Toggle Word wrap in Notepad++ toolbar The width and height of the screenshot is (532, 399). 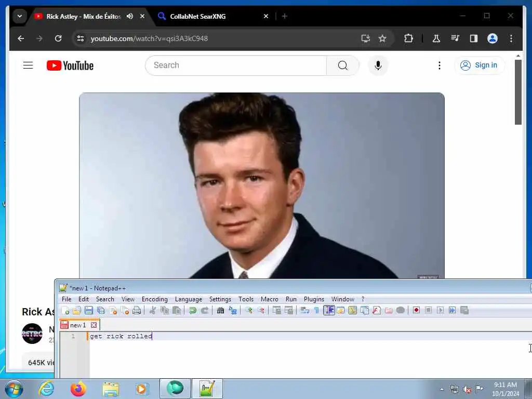304,310
